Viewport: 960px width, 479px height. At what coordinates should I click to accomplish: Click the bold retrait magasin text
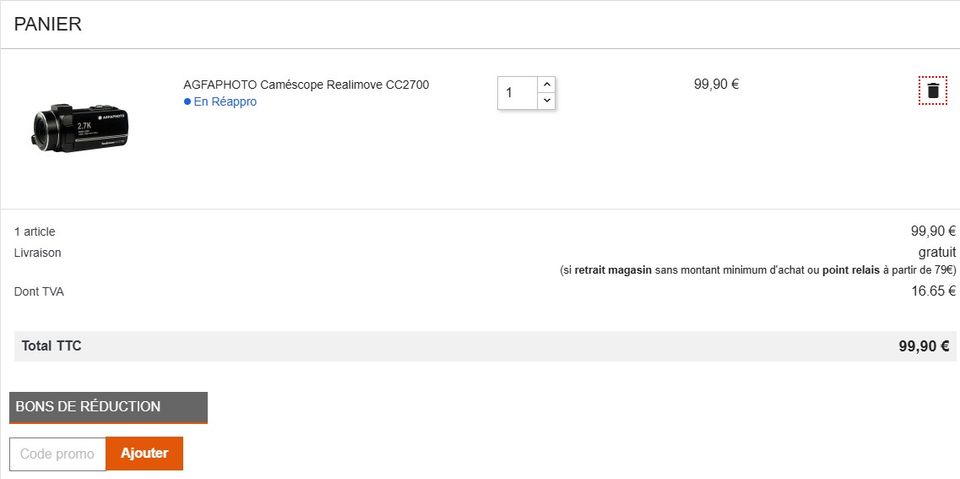[613, 270]
